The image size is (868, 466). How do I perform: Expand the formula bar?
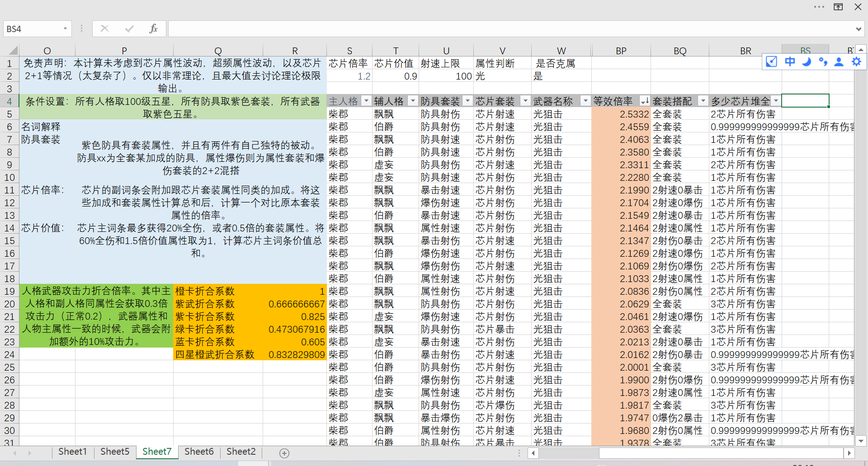859,29
